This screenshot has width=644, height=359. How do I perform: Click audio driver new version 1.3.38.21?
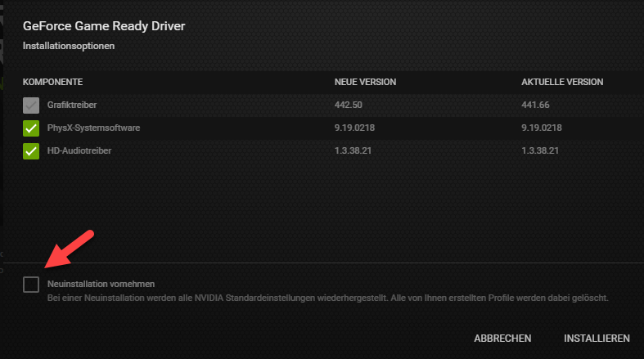tap(353, 151)
